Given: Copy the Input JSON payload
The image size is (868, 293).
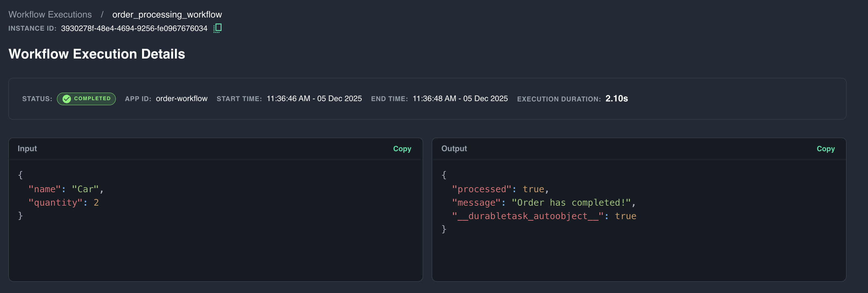Looking at the screenshot, I should point(402,148).
